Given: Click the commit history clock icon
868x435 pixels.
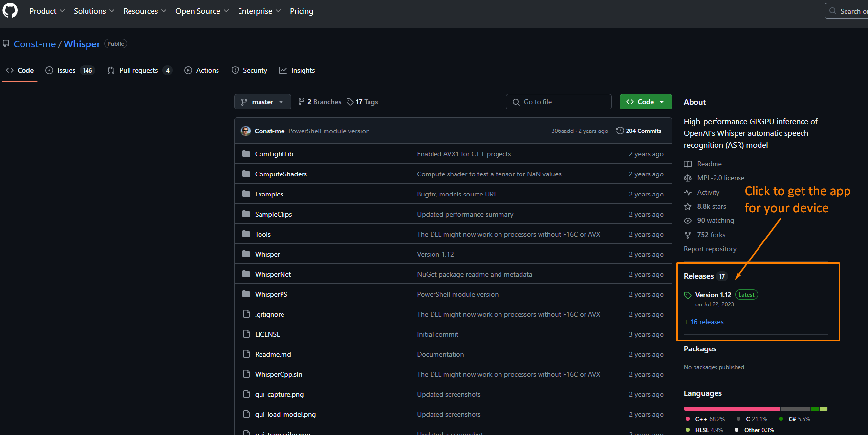Looking at the screenshot, I should (620, 130).
